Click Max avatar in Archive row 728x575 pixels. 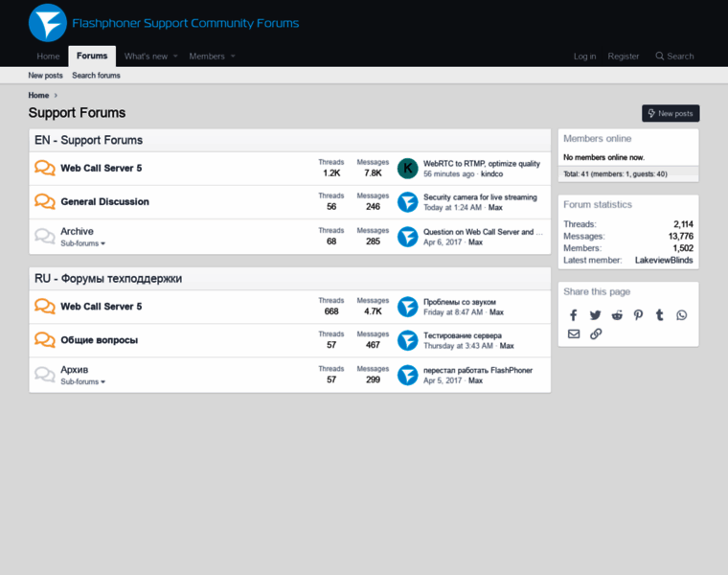(408, 237)
